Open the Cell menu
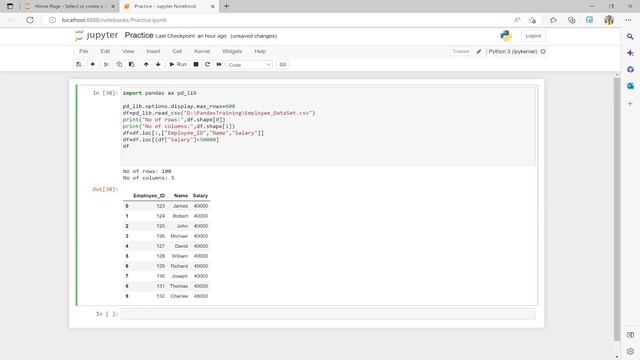 [x=177, y=51]
